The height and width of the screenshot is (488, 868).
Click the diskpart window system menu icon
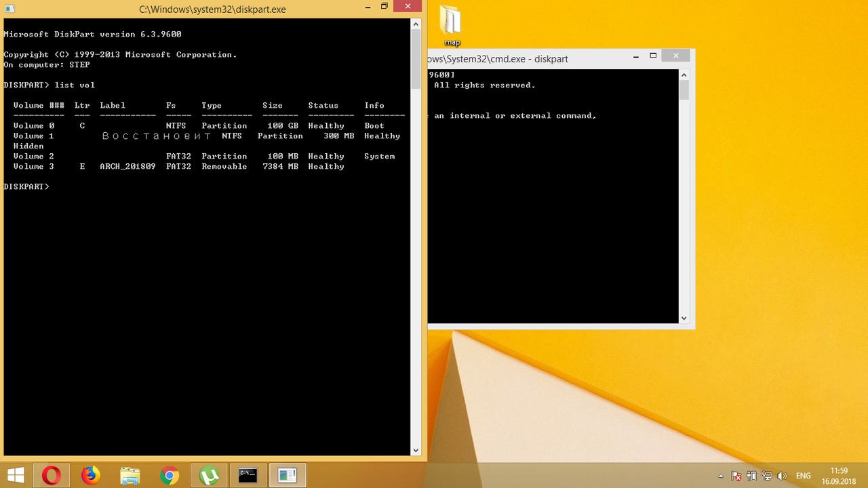pyautogui.click(x=9, y=9)
